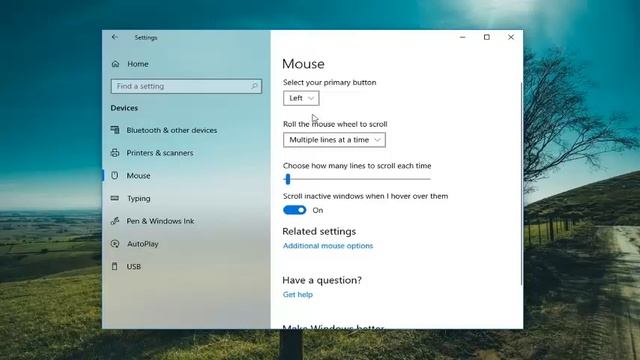Open Pen & Windows Ink settings
The width and height of the screenshot is (640, 360).
160,221
